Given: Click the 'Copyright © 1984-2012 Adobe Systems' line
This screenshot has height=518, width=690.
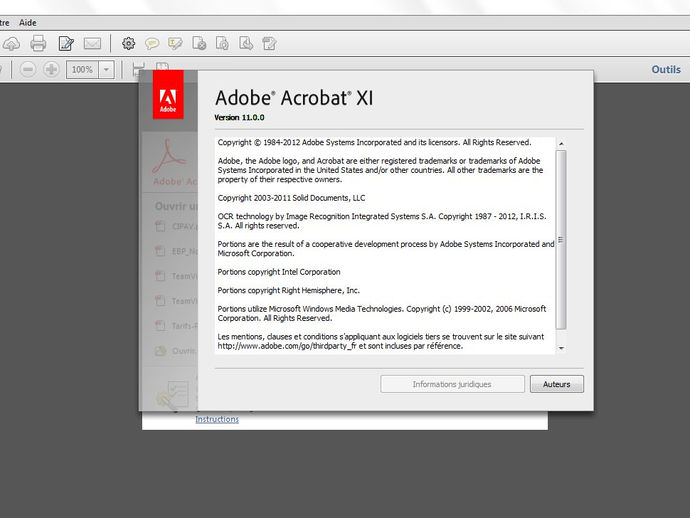Looking at the screenshot, I should (x=374, y=143).
